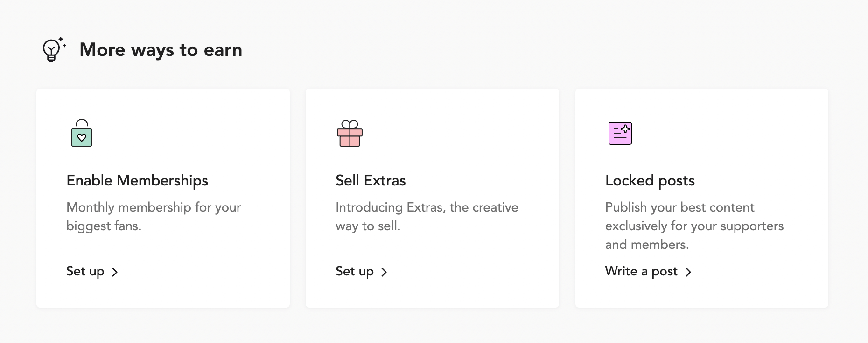Viewport: 868px width, 343px height.
Task: Open Set up under Enable Memberships
Action: click(85, 271)
